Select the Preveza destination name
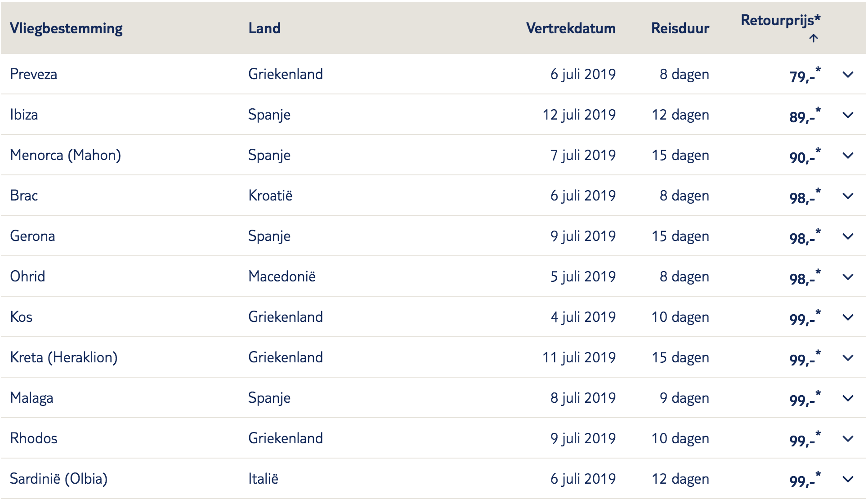 tap(34, 74)
